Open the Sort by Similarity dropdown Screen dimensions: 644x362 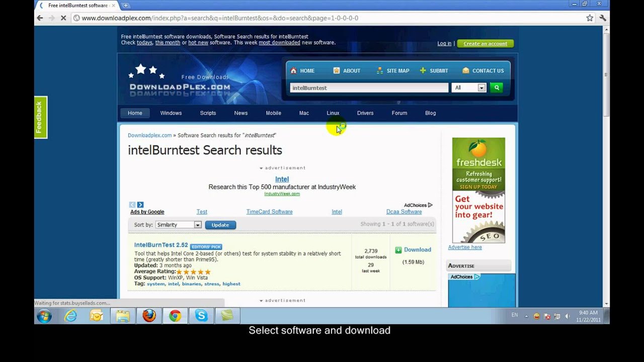tap(178, 225)
